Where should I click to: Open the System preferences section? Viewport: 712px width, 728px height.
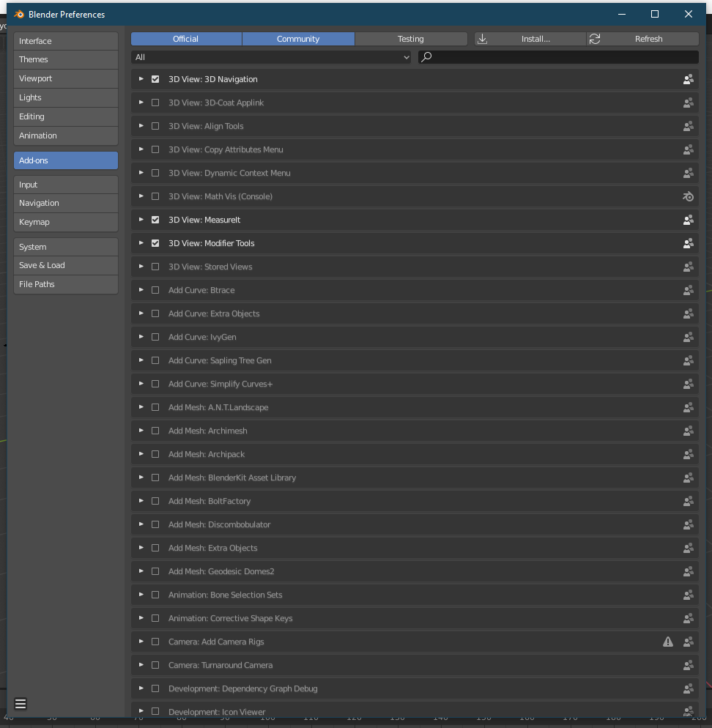(66, 247)
